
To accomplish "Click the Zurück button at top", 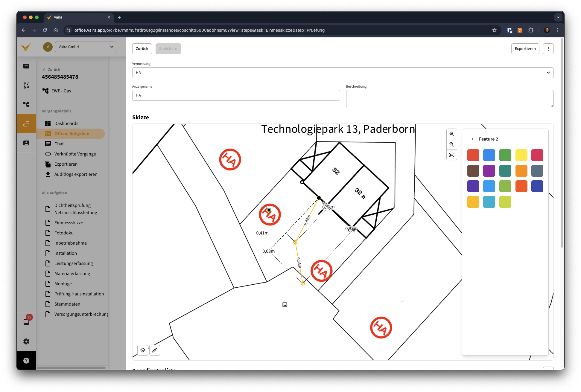I will click(142, 49).
